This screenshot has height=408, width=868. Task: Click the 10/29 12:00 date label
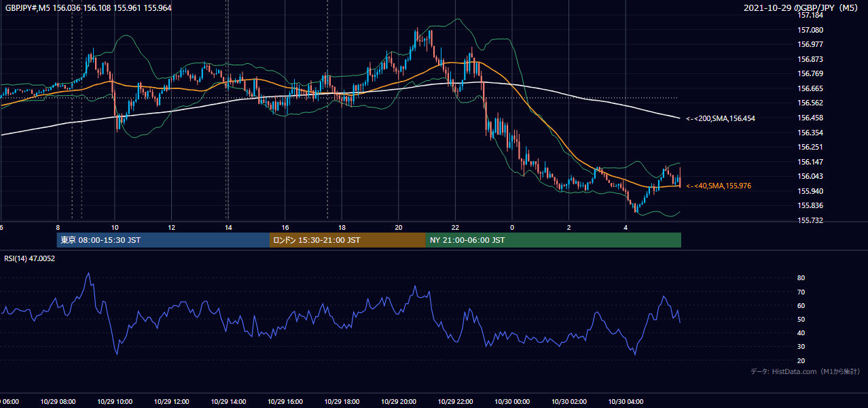point(171,401)
